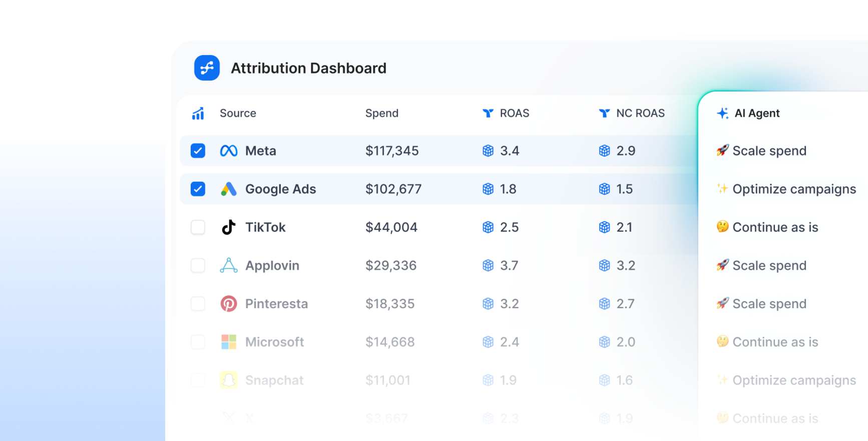
Task: Uncheck the Google Ads row checkbox
Action: [x=198, y=189]
